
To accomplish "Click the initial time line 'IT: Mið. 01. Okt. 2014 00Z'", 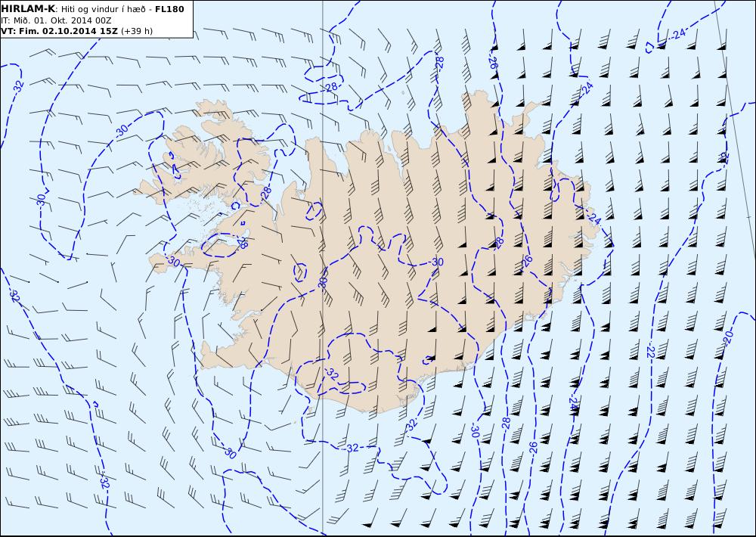I will click(56, 20).
